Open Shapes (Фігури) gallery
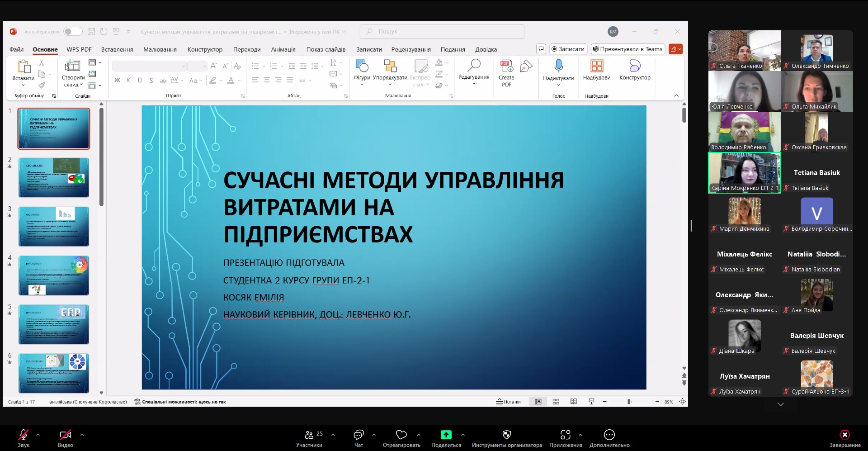The height and width of the screenshot is (451, 868). [x=362, y=67]
